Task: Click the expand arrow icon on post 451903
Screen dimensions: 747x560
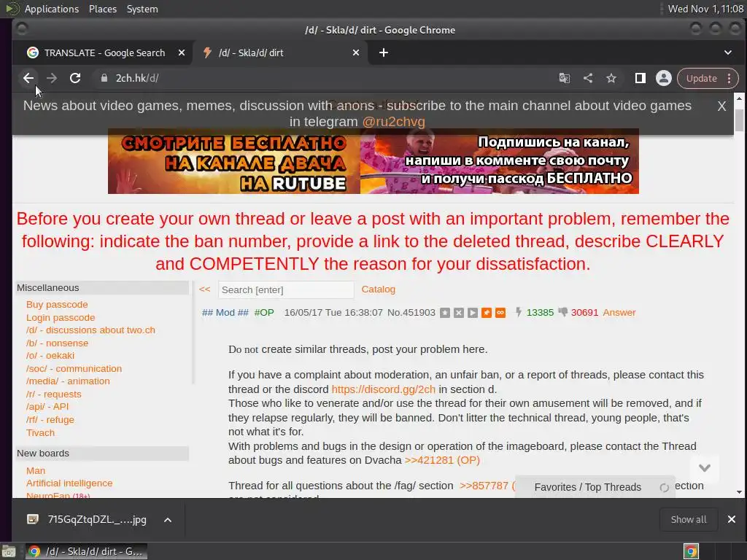Action: point(472,313)
